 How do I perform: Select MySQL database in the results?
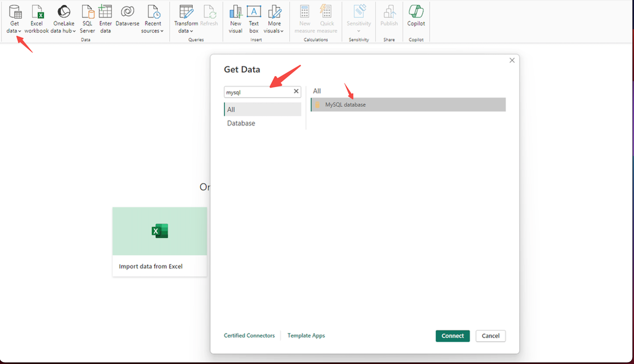click(x=408, y=105)
